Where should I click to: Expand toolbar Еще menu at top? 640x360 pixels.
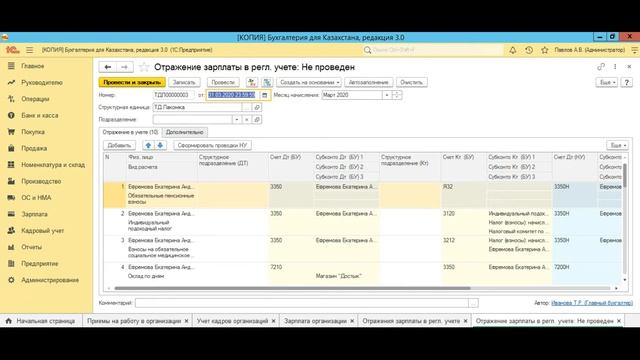[607, 82]
